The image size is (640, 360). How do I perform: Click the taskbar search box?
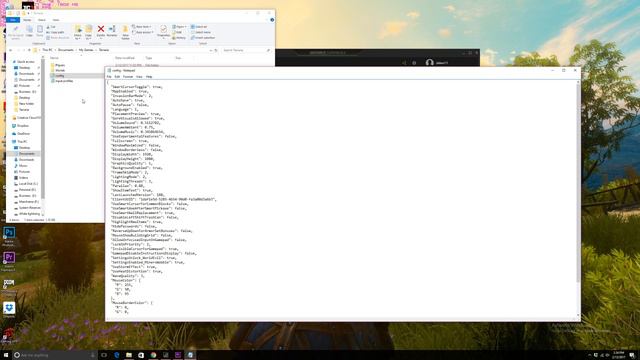click(54, 355)
